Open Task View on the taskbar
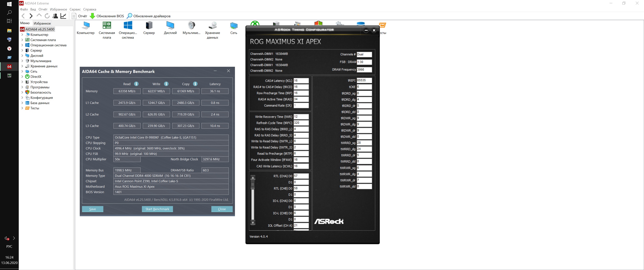This screenshot has height=270, width=644. click(x=9, y=21)
